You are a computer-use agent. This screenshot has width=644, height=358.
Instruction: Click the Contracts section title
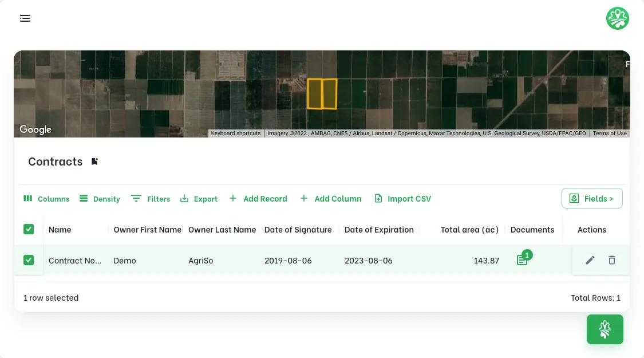[56, 162]
